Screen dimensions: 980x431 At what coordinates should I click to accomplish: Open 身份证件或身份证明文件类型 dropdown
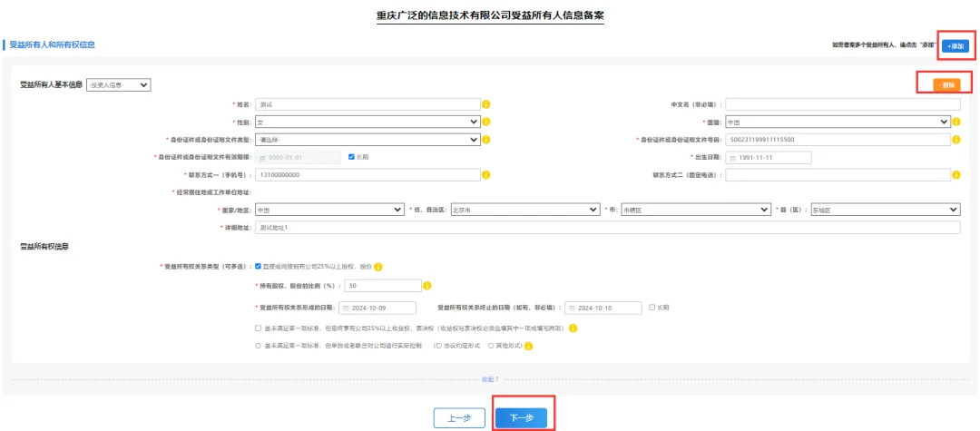(x=367, y=140)
